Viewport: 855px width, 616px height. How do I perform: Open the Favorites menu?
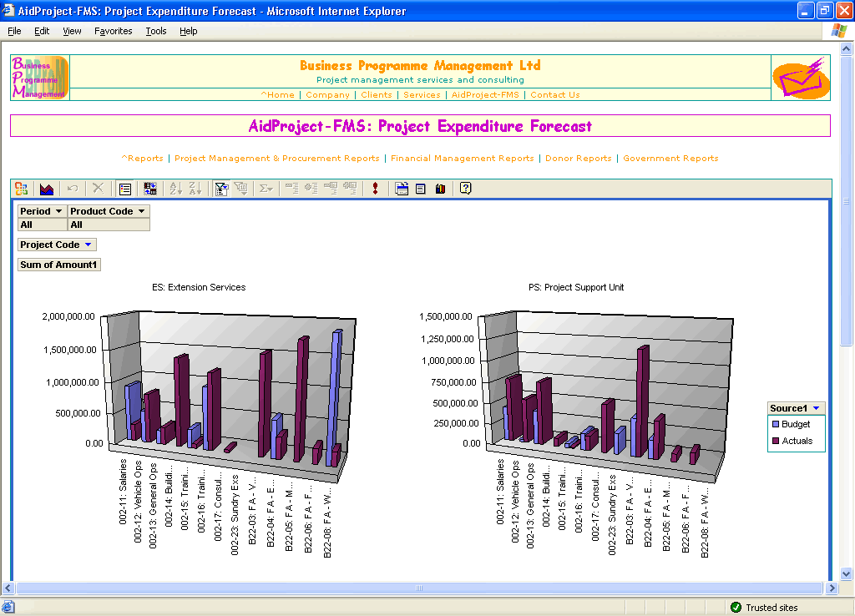click(114, 31)
